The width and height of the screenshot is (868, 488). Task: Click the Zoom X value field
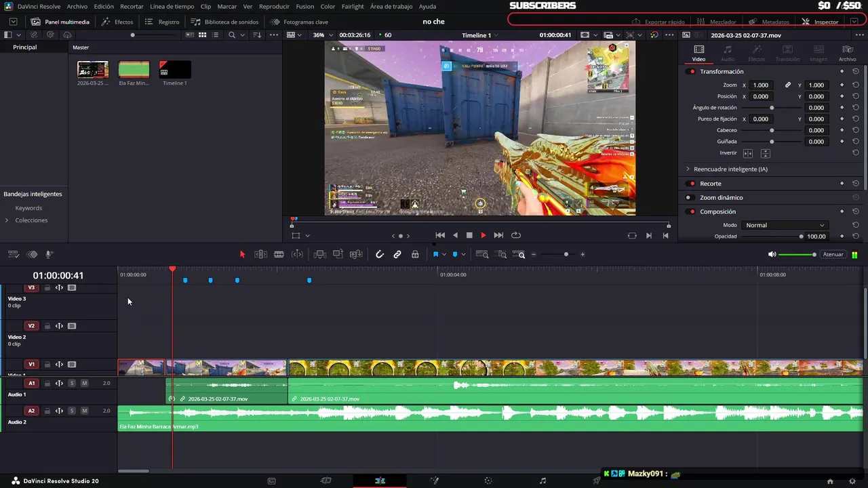coord(761,85)
